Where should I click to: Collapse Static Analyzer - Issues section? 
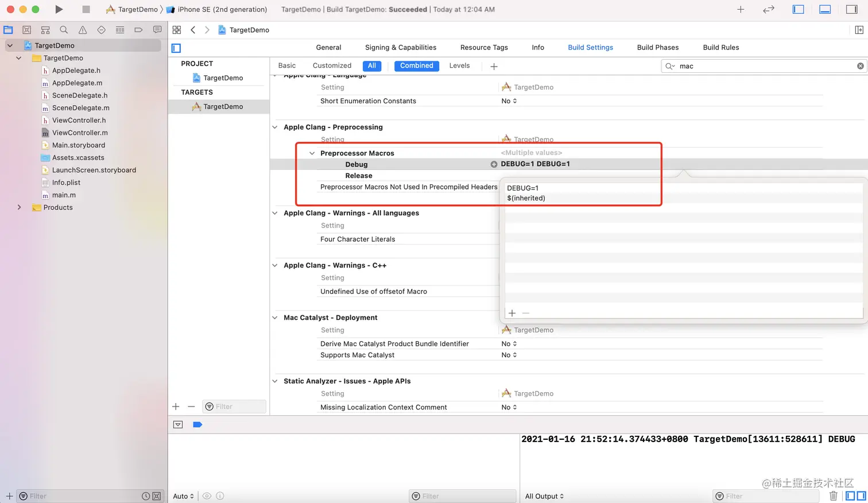tap(275, 381)
